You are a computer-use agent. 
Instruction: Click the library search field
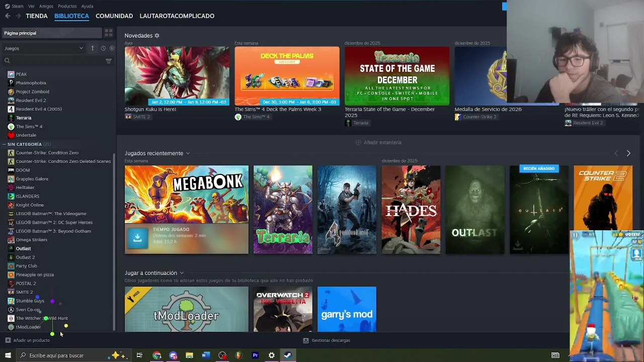[52, 61]
